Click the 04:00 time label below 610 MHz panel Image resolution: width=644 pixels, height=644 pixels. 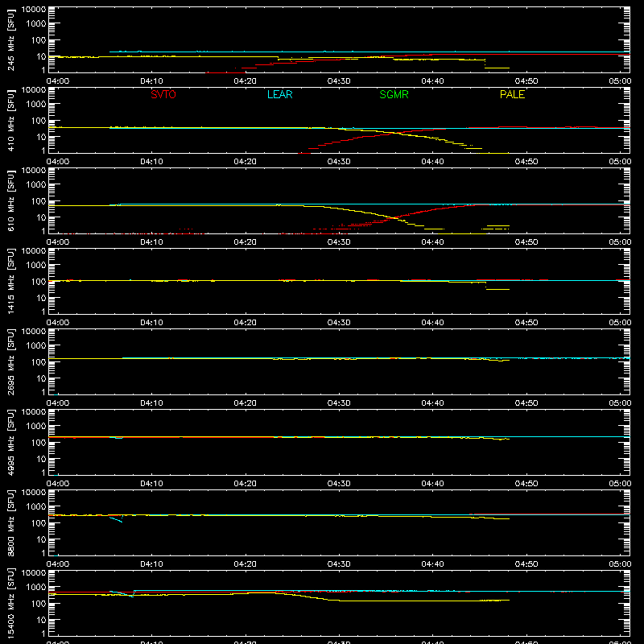coord(58,242)
